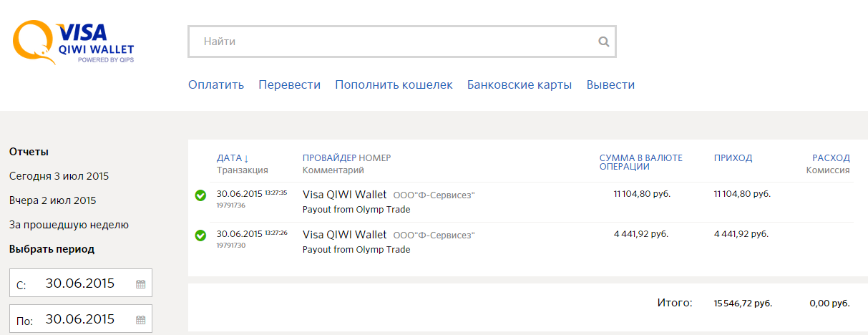Screen dimensions: 868x335
Task: Show the Вчера 2 июл 2015 report
Action: click(x=52, y=200)
